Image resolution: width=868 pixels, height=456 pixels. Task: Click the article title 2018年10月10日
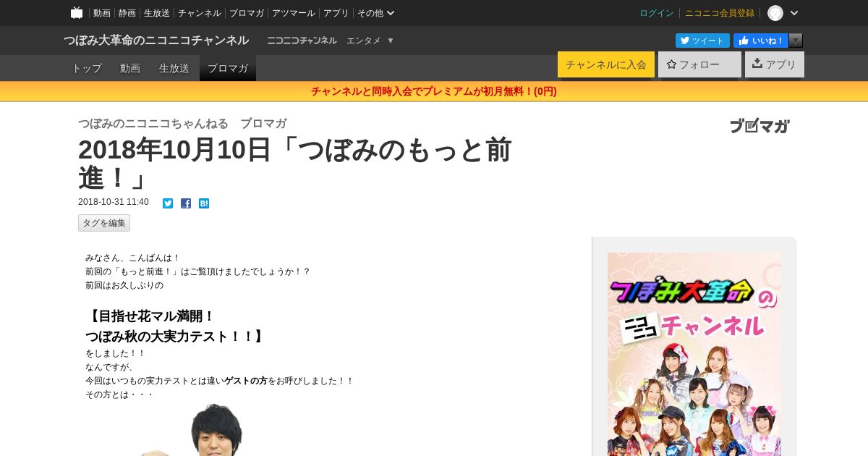[x=295, y=164]
